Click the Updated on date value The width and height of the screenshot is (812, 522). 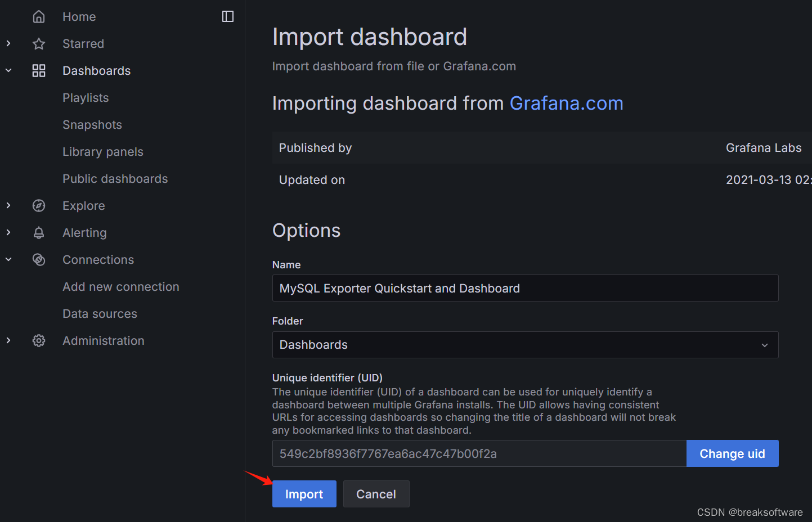tap(769, 180)
